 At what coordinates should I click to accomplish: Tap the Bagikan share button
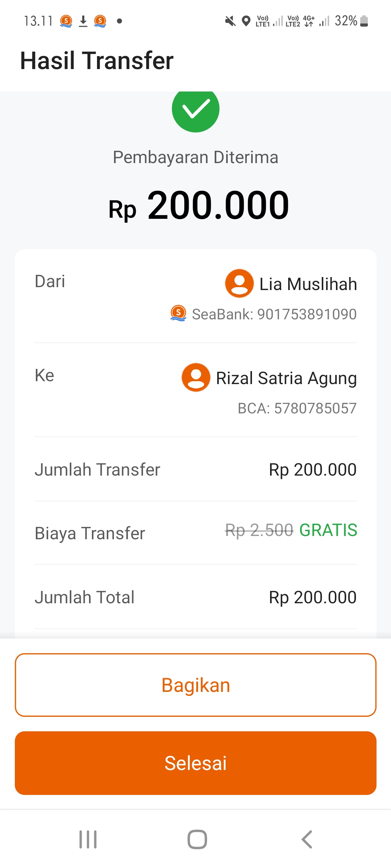(195, 685)
